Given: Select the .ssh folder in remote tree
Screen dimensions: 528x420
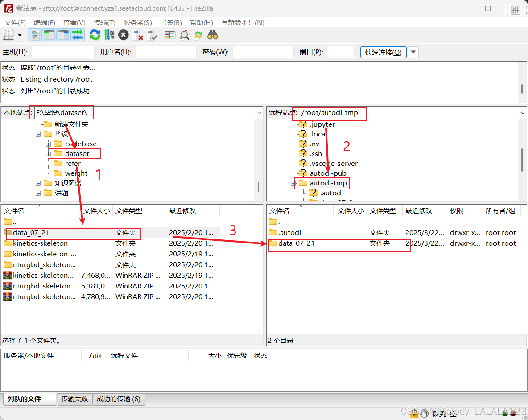Looking at the screenshot, I should click(x=316, y=154).
